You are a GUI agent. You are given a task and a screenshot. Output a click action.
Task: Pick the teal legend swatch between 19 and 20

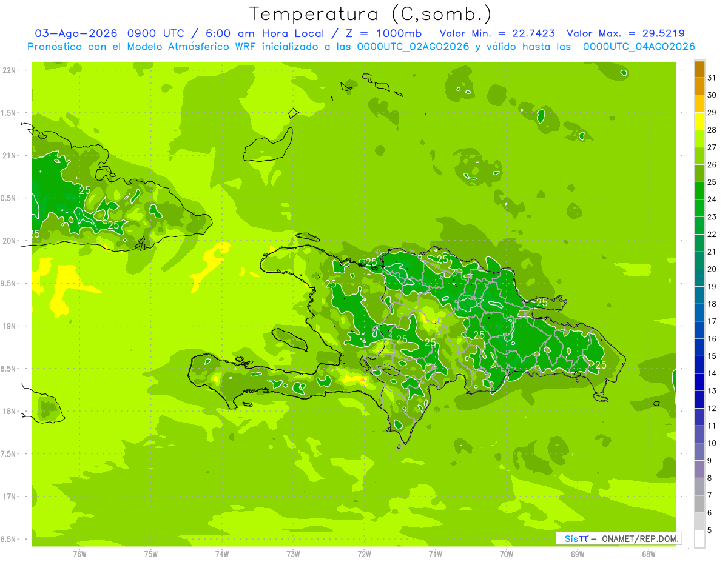[x=699, y=278]
